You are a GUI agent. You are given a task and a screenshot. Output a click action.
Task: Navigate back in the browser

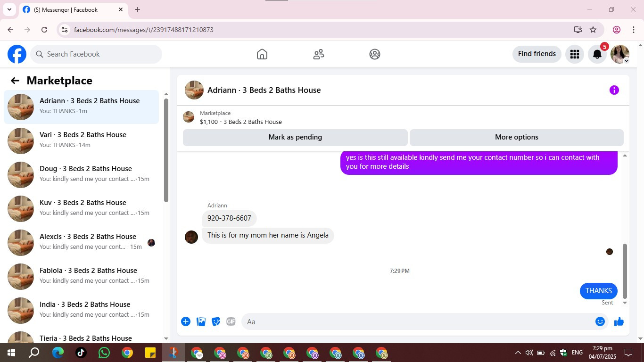click(x=10, y=30)
